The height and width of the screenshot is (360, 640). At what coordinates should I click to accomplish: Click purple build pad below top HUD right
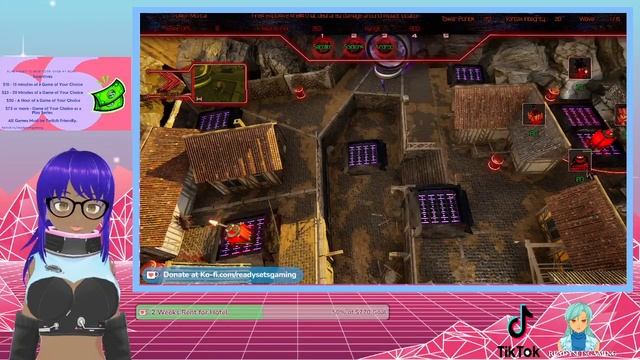(x=469, y=74)
